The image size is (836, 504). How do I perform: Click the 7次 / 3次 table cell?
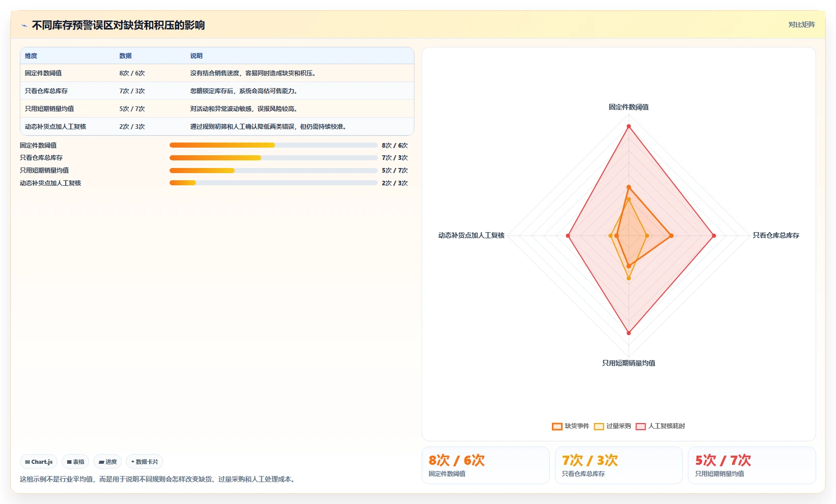132,91
